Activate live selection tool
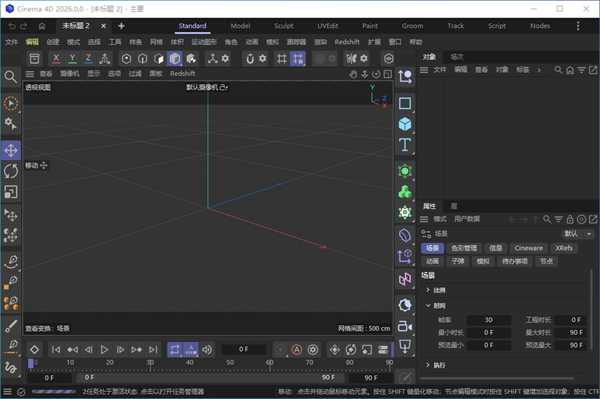600x399 pixels. point(11,103)
